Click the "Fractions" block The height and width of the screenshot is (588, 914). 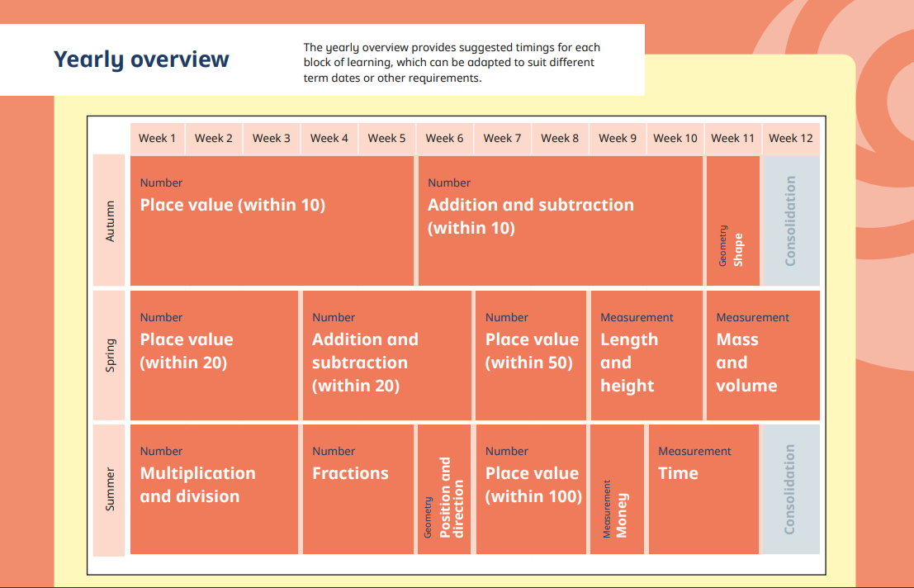coord(358,489)
